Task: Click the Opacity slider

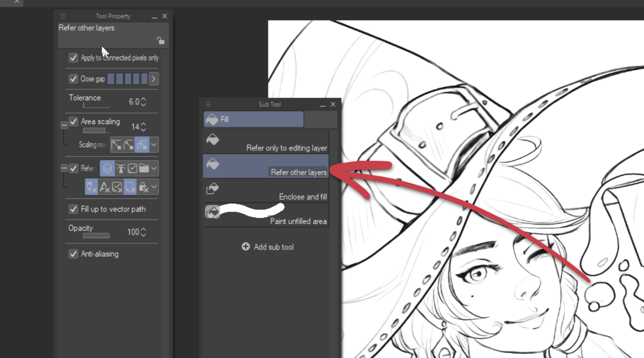Action: (x=96, y=235)
